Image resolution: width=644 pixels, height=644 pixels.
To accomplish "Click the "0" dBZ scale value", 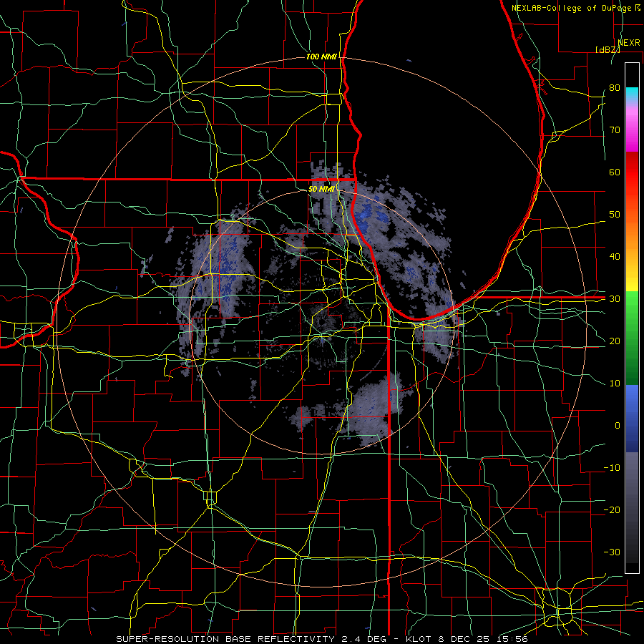I will coord(618,426).
